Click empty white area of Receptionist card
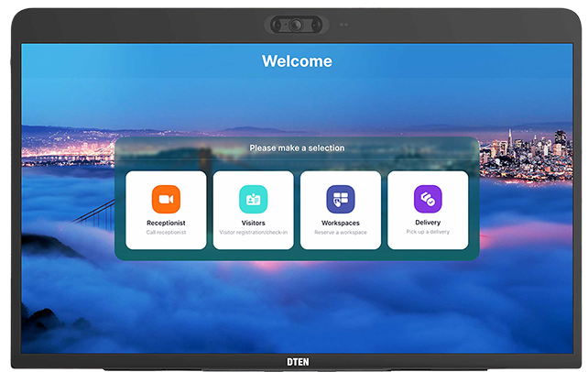The height and width of the screenshot is (372, 588). click(137, 240)
